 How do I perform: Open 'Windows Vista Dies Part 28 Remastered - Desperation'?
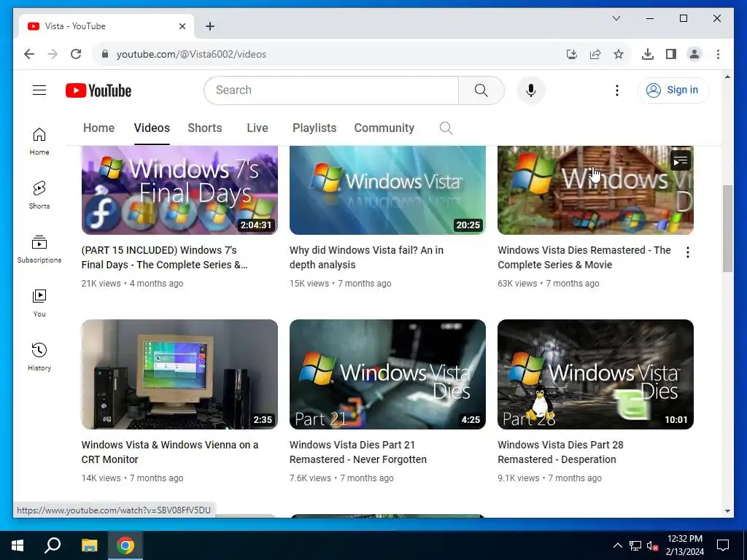point(560,452)
